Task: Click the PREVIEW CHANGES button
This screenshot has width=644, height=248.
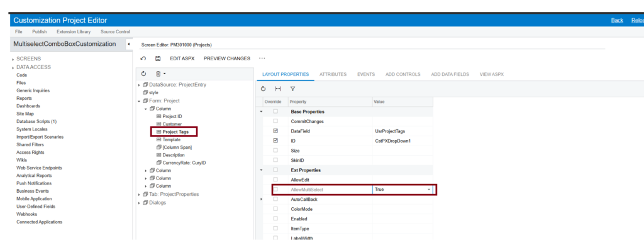Action: pyautogui.click(x=226, y=58)
